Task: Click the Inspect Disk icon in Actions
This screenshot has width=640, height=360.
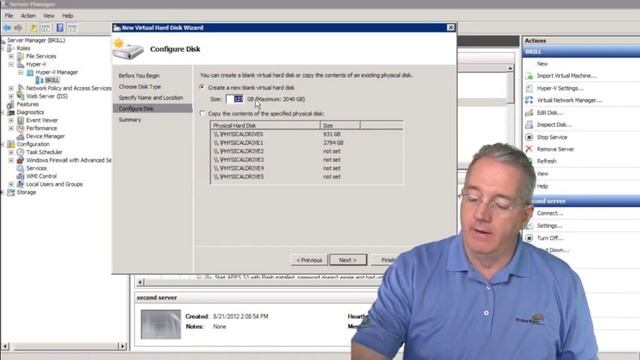Action: click(x=529, y=124)
